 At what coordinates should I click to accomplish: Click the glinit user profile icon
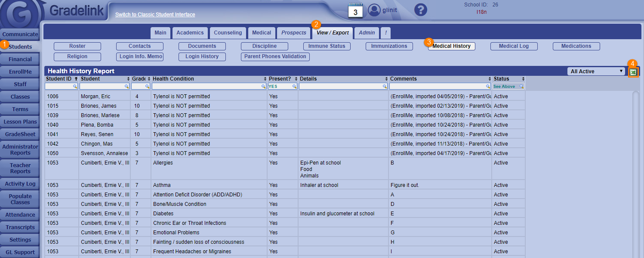[x=375, y=10]
